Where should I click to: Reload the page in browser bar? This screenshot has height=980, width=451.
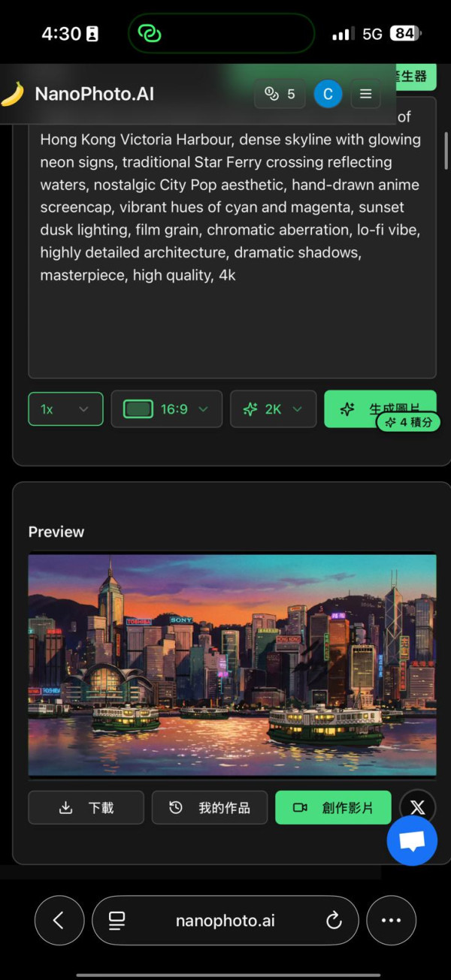[x=334, y=921]
